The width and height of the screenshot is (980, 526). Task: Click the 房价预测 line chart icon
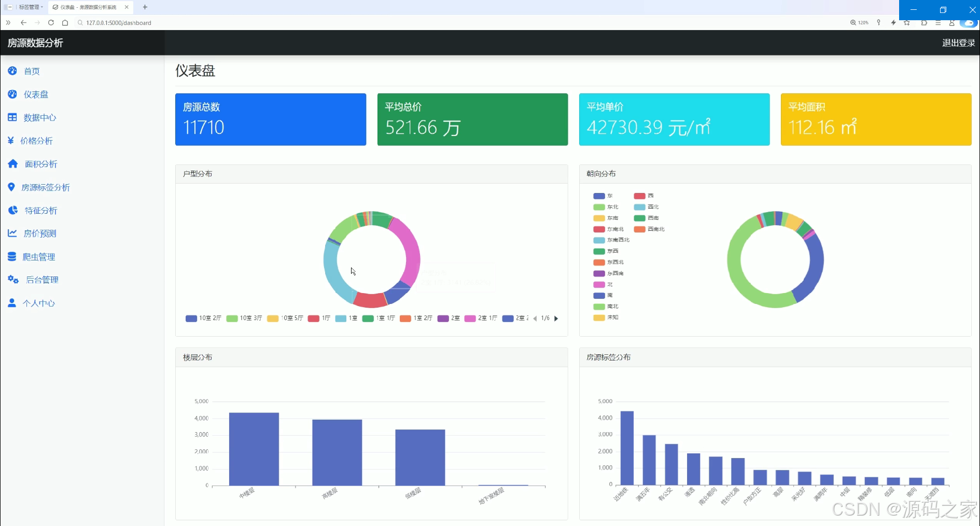(12, 233)
